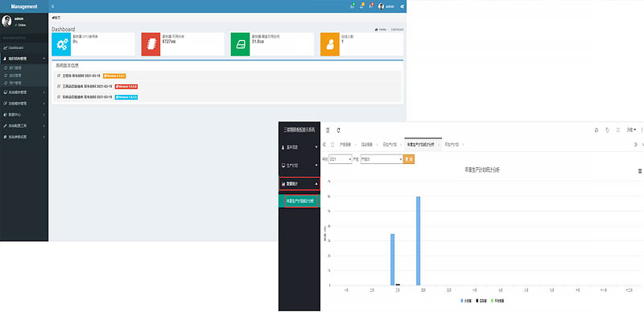
Task: Click the orange query button
Action: (x=409, y=159)
